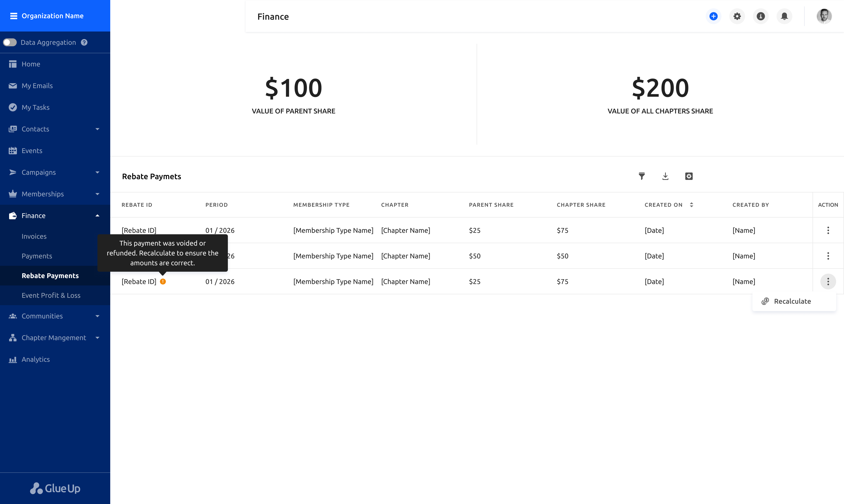Toggle the Data Aggregation switch

(x=10, y=43)
